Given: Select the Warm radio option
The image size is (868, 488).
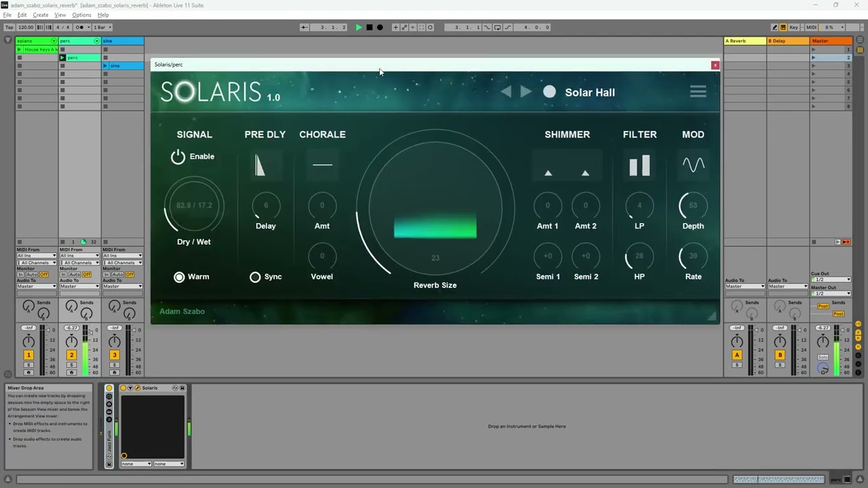Looking at the screenshot, I should [x=179, y=277].
